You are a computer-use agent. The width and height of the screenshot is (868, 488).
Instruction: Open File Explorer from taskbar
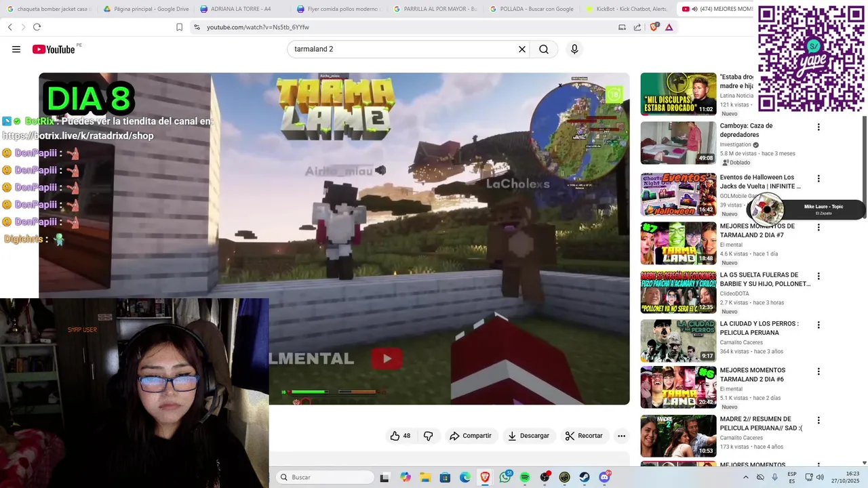pos(425,477)
